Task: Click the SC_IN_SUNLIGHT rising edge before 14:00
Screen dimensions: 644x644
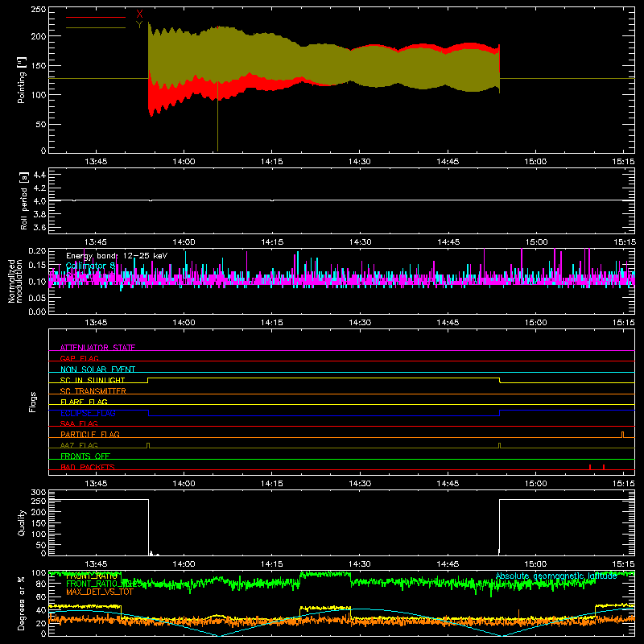Action: [148, 380]
